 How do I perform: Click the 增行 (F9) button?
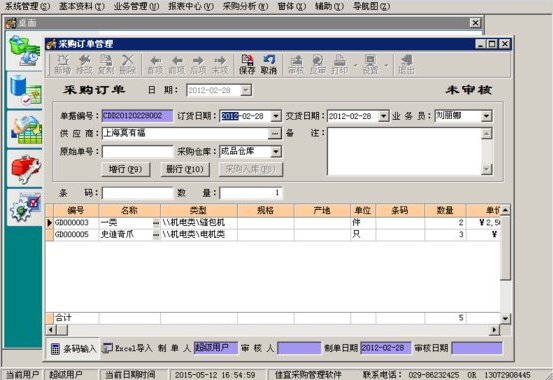point(126,169)
